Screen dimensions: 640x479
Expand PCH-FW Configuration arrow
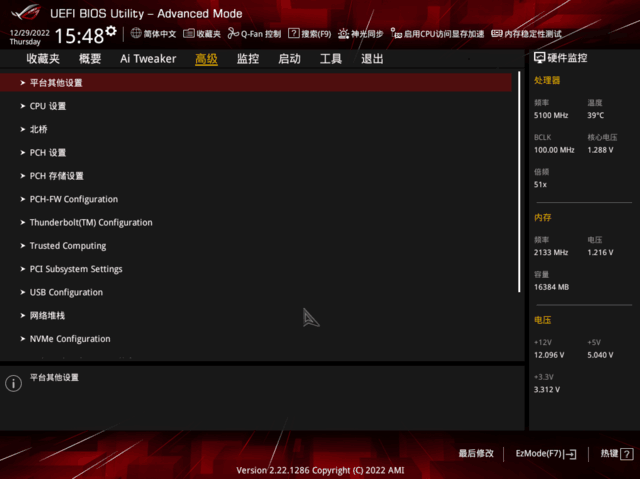click(x=23, y=199)
